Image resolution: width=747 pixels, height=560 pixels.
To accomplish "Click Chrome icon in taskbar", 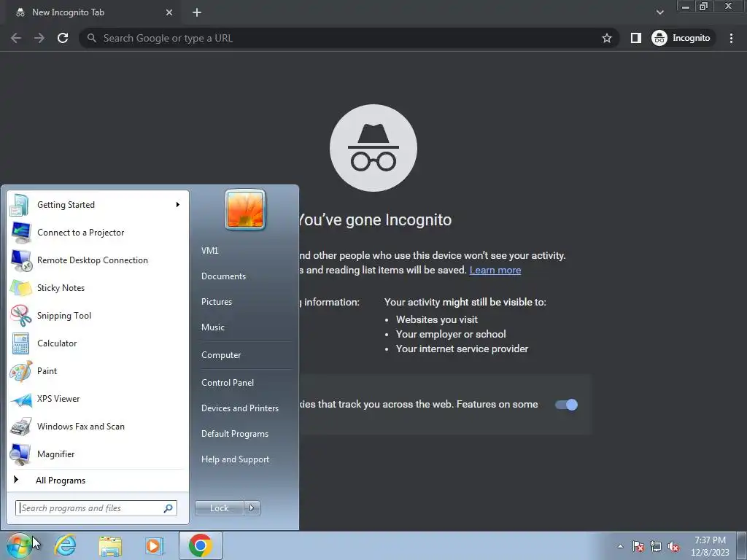I will coord(201,545).
